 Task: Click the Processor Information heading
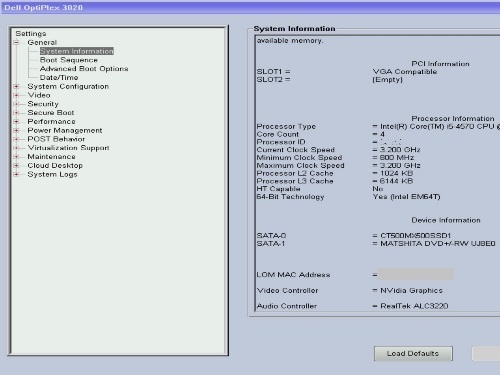coord(453,118)
